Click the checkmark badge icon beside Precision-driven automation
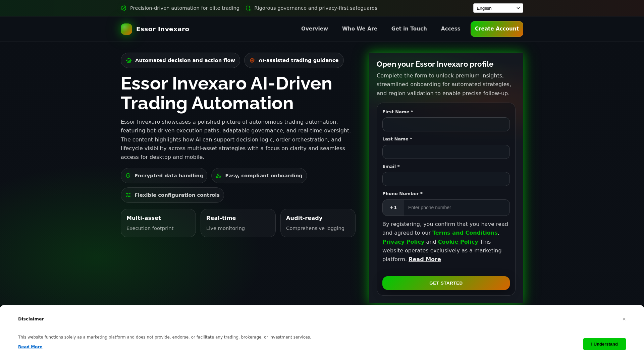Image resolution: width=644 pixels, height=362 pixels. point(124,8)
